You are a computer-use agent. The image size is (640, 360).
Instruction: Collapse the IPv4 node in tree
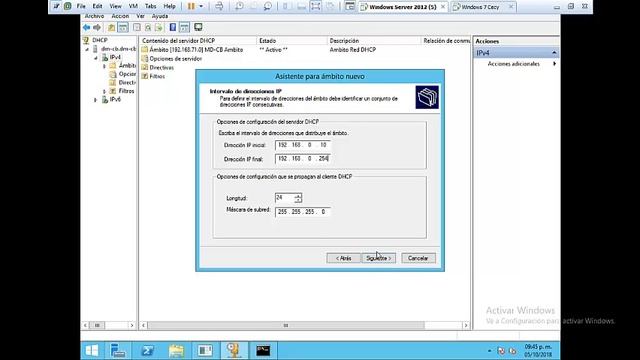tap(96, 58)
